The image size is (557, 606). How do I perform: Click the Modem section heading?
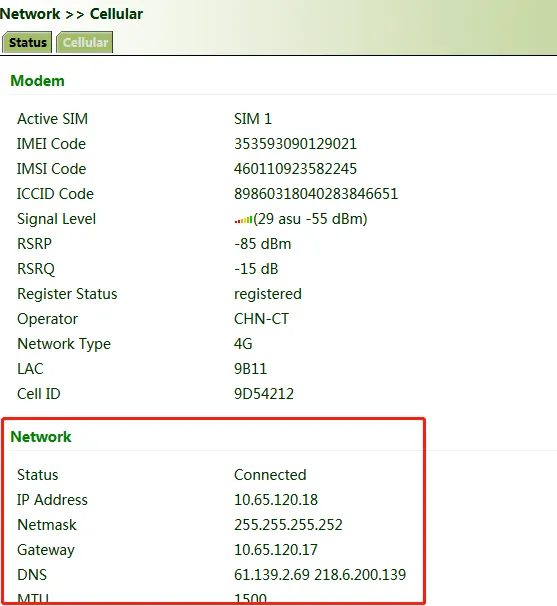pos(37,81)
